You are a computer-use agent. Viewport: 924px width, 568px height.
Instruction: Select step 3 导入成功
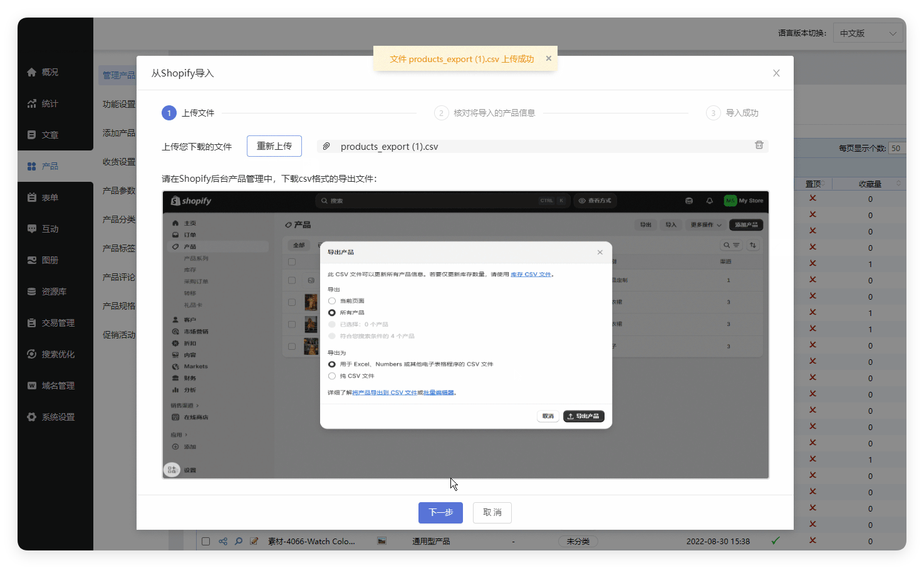[x=732, y=113]
